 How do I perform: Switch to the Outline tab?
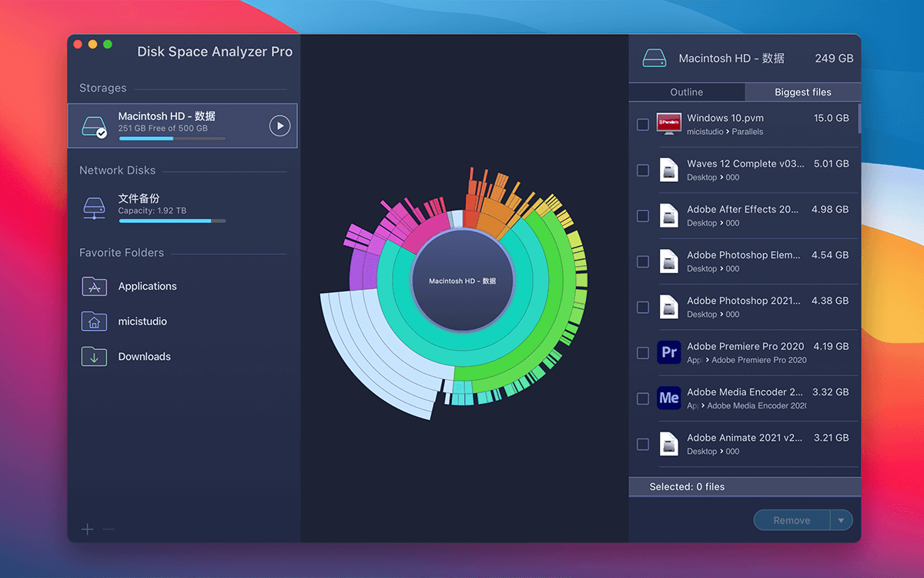tap(687, 92)
